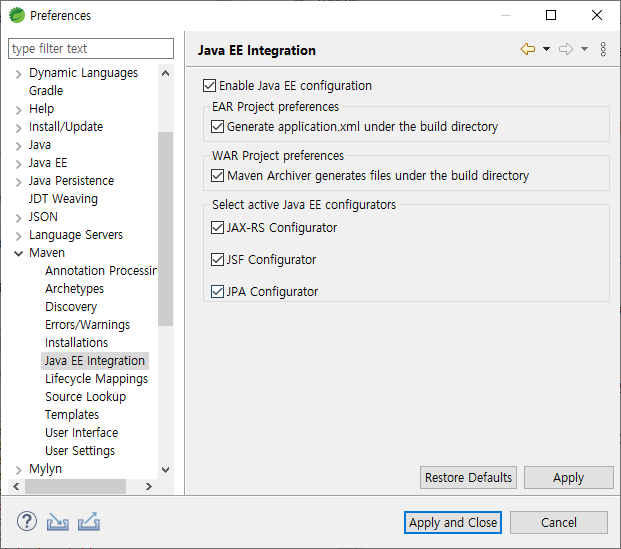Expand the Help tree node
The image size is (621, 549).
coord(18,110)
